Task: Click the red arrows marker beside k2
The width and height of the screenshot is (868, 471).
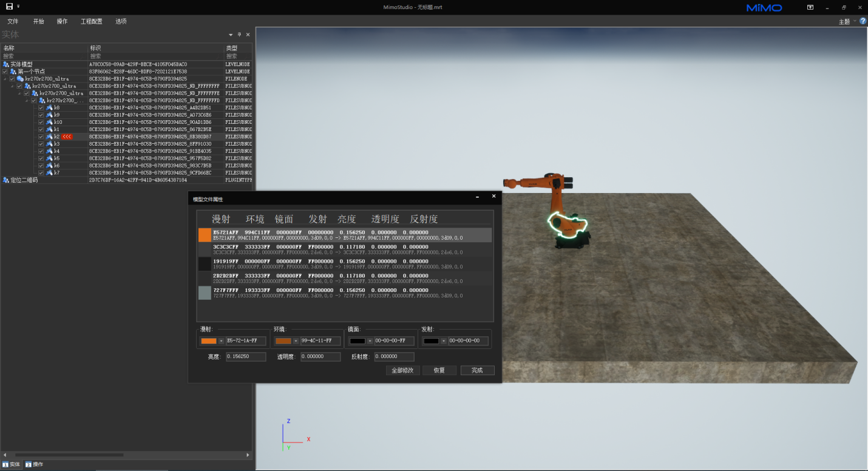Action: (x=67, y=137)
